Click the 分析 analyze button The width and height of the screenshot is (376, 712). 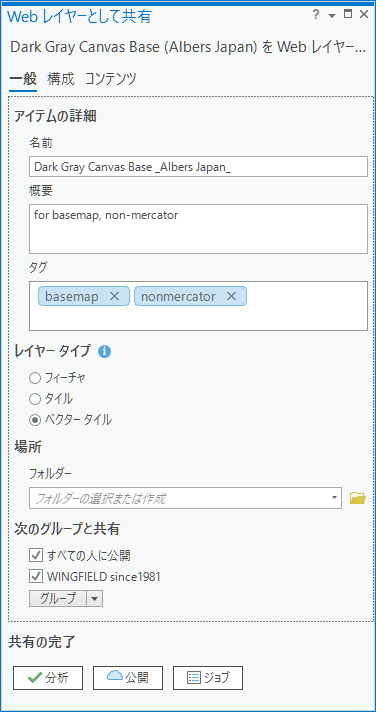tap(48, 678)
